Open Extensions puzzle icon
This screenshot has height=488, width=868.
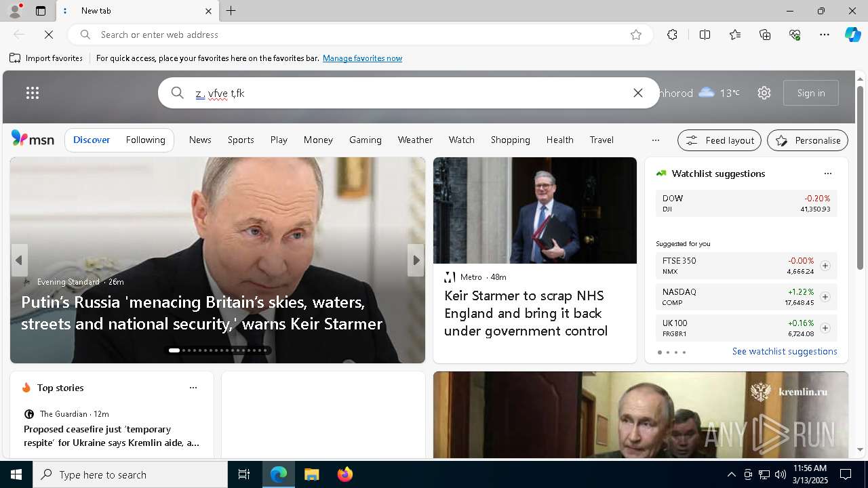pos(672,35)
